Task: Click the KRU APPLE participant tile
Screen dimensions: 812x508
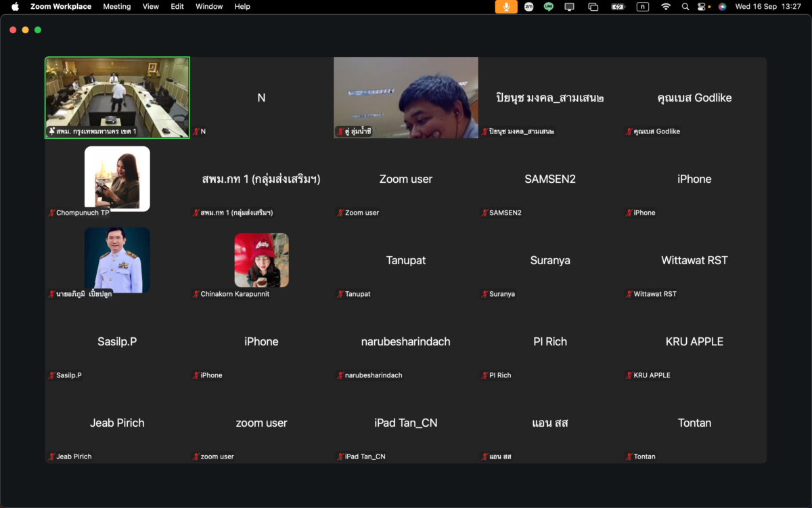Action: pos(694,341)
